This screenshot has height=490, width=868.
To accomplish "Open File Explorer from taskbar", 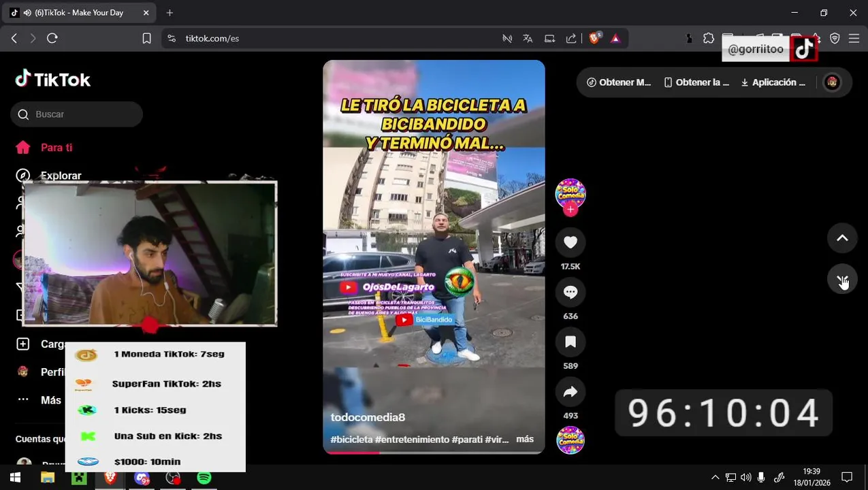I will (x=47, y=478).
